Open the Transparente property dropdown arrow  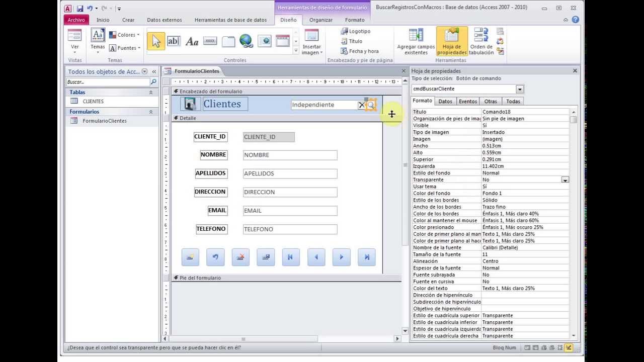565,180
